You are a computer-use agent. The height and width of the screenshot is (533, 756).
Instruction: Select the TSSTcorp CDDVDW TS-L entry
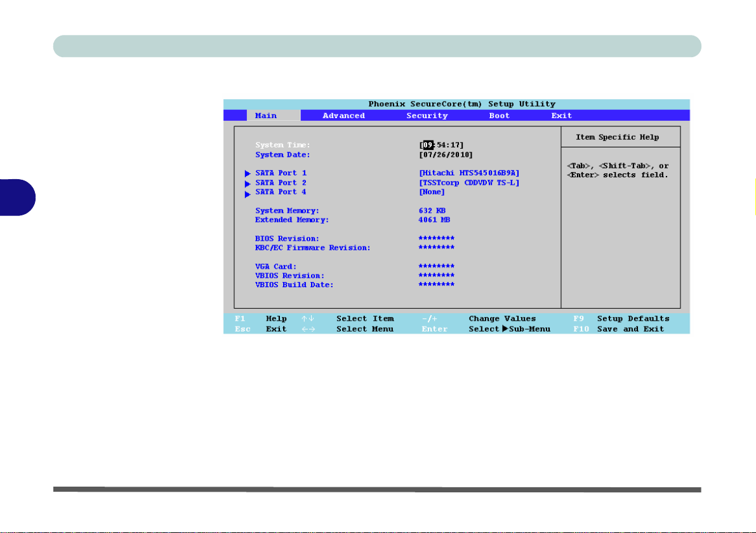tap(469, 183)
